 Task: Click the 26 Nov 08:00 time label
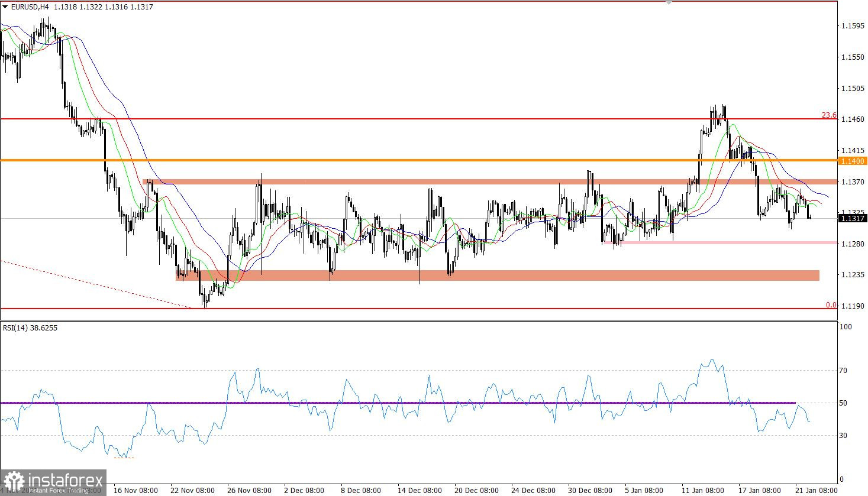pos(249,491)
